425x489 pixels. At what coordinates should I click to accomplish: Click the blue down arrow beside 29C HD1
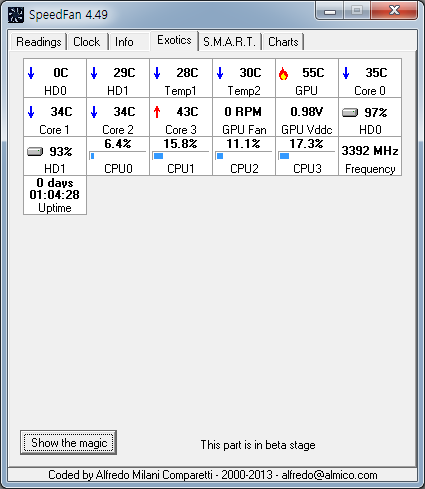pos(94,73)
